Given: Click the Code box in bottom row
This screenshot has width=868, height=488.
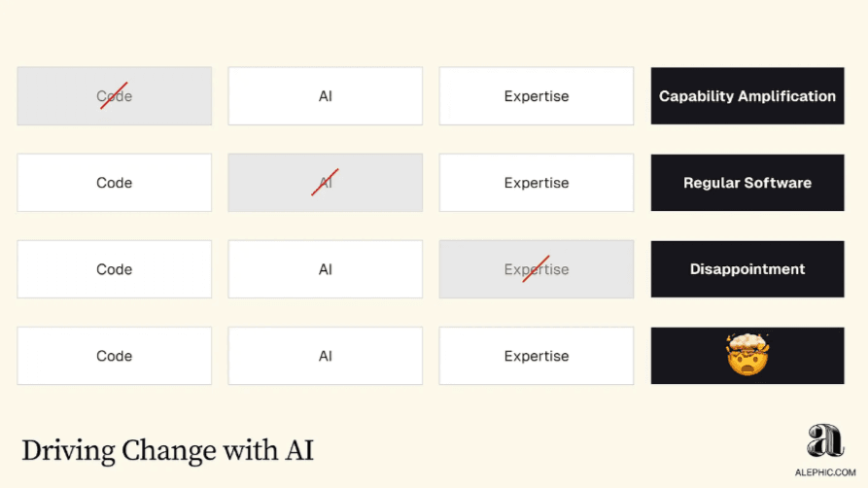Looking at the screenshot, I should pos(114,356).
